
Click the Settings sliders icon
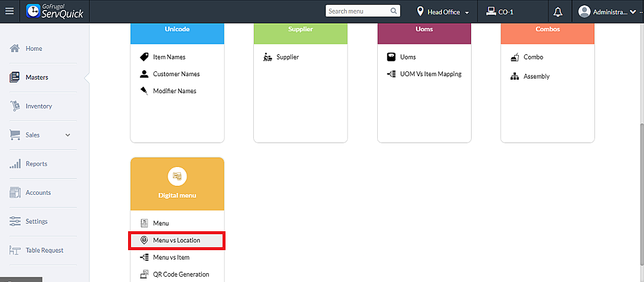tap(15, 222)
